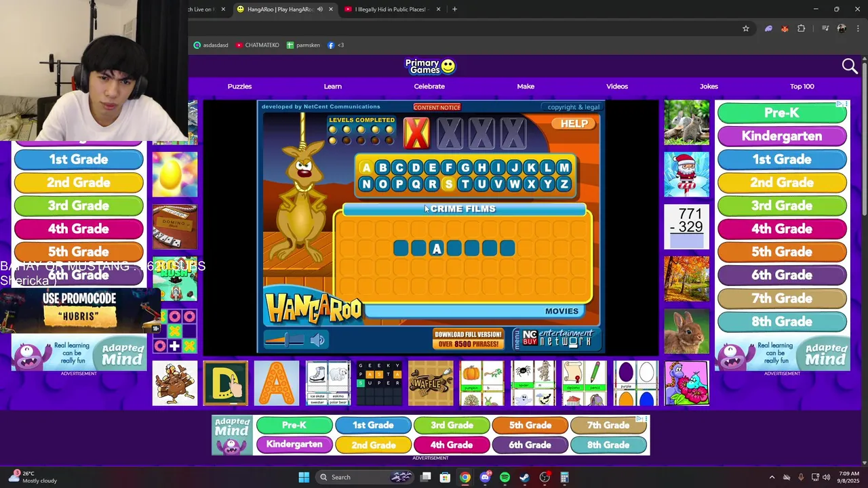This screenshot has height=488, width=868.
Task: Click the game's speaker sound icon
Action: (318, 340)
